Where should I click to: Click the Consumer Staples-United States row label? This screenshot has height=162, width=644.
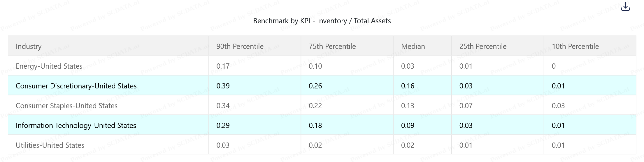click(66, 106)
